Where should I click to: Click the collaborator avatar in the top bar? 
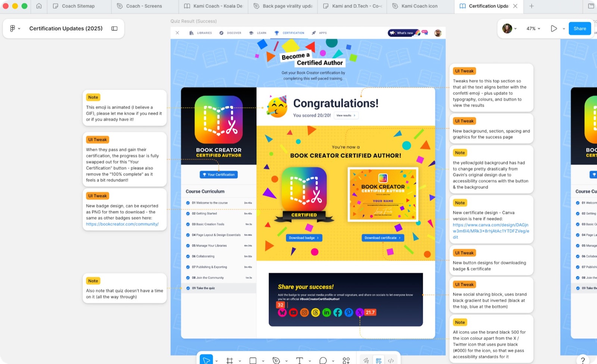[x=507, y=28]
